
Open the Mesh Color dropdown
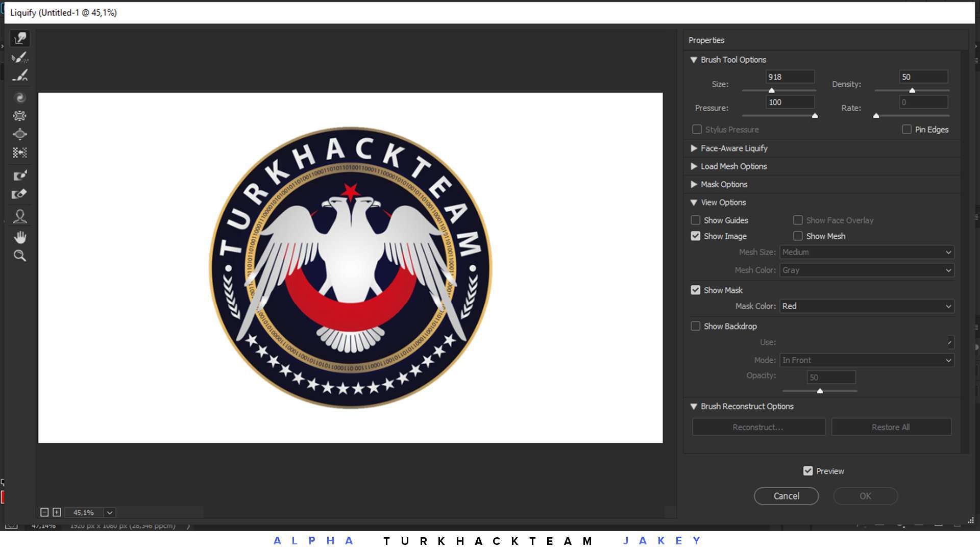click(867, 270)
